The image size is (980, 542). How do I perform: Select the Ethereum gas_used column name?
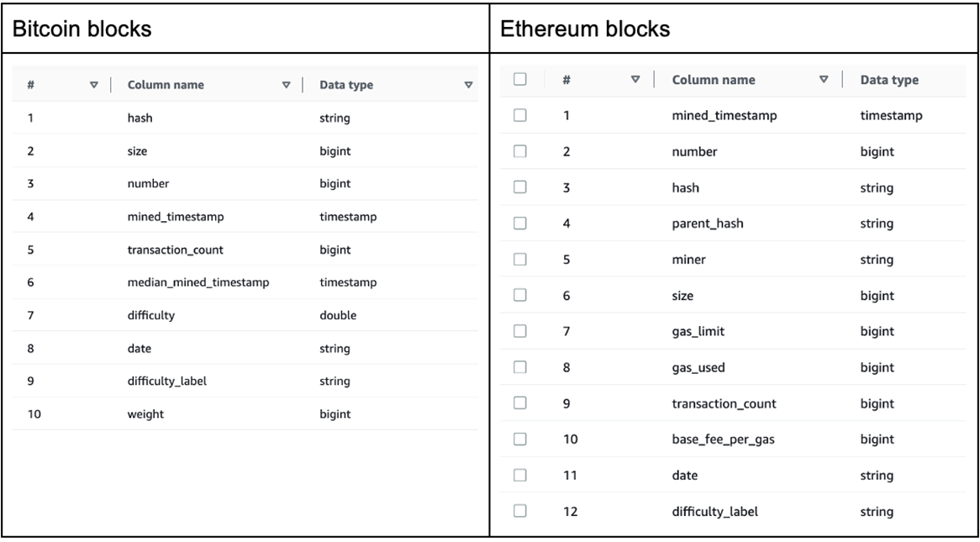698,367
